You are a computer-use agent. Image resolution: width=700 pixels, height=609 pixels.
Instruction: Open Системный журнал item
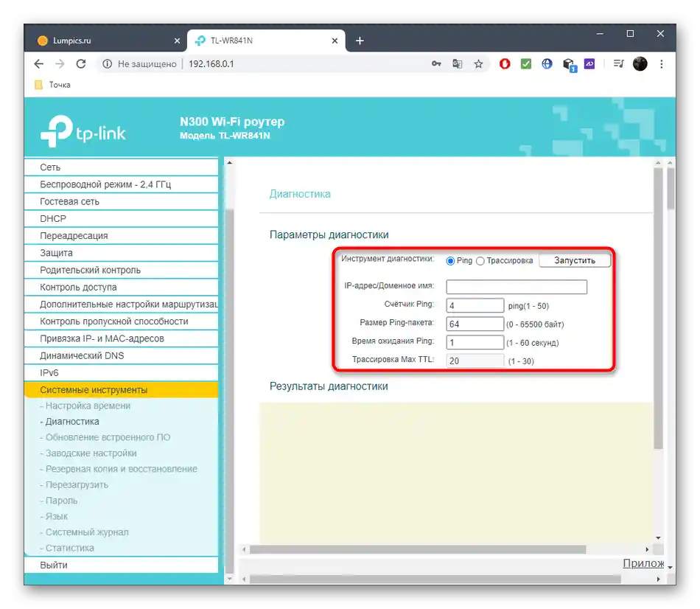[85, 532]
